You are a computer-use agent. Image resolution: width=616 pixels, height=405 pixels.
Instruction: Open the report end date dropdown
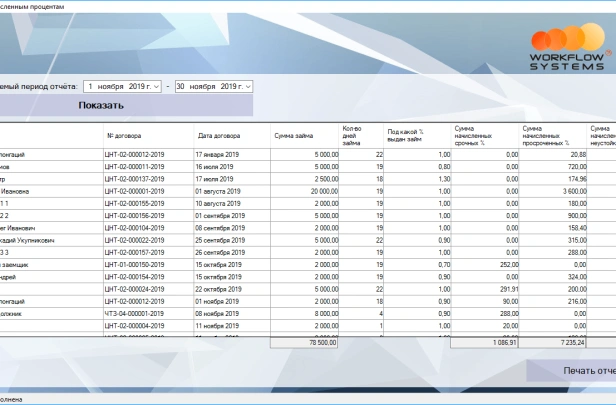click(247, 87)
